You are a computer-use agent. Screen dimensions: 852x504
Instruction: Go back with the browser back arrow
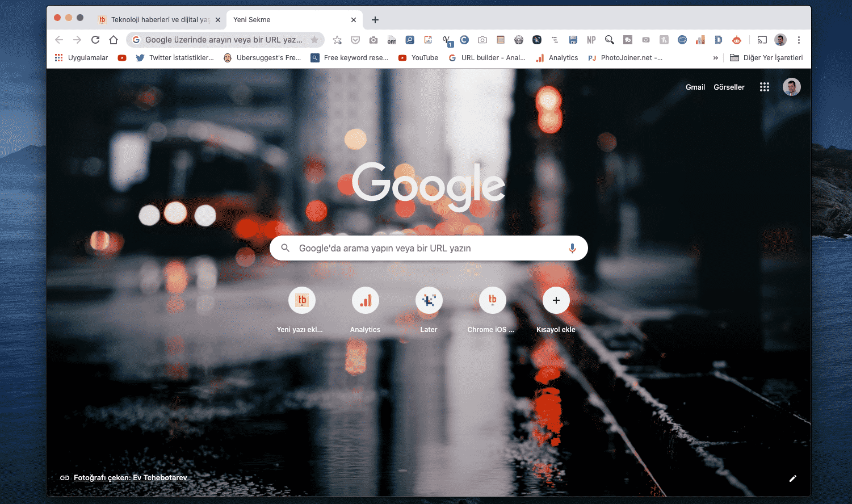click(59, 40)
